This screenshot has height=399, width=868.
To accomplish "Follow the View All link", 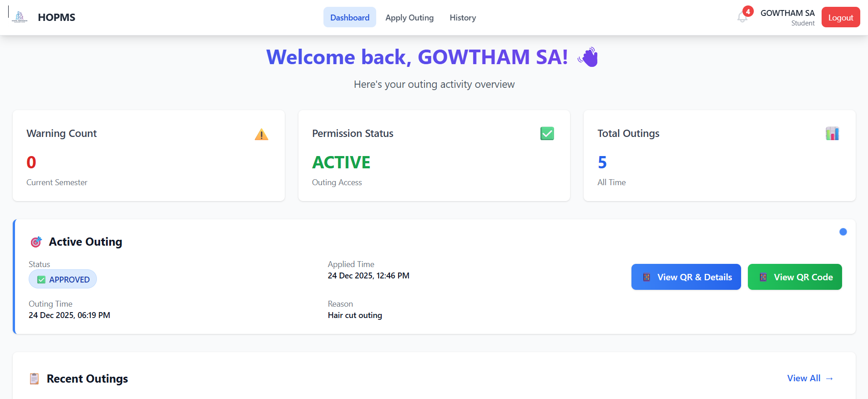I will click(x=810, y=378).
